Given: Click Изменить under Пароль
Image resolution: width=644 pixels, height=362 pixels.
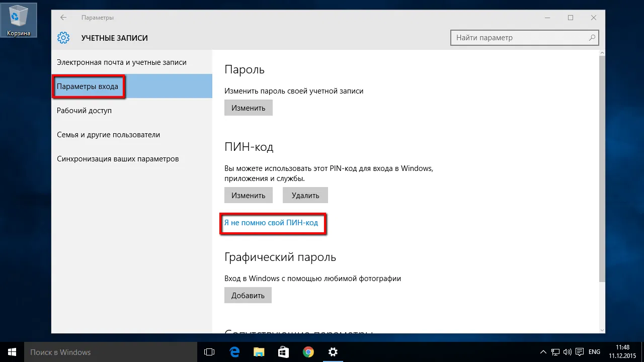Looking at the screenshot, I should pyautogui.click(x=249, y=108).
